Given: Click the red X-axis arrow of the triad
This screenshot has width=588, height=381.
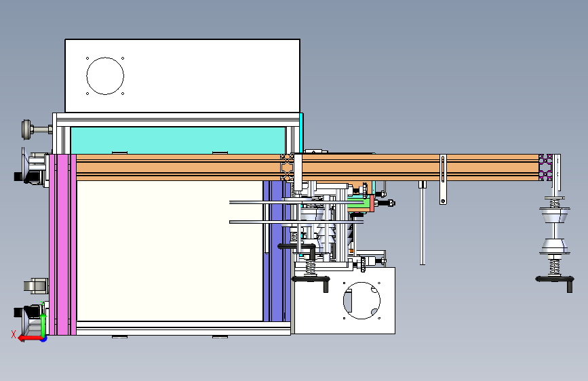Looking at the screenshot, I should [x=30, y=339].
